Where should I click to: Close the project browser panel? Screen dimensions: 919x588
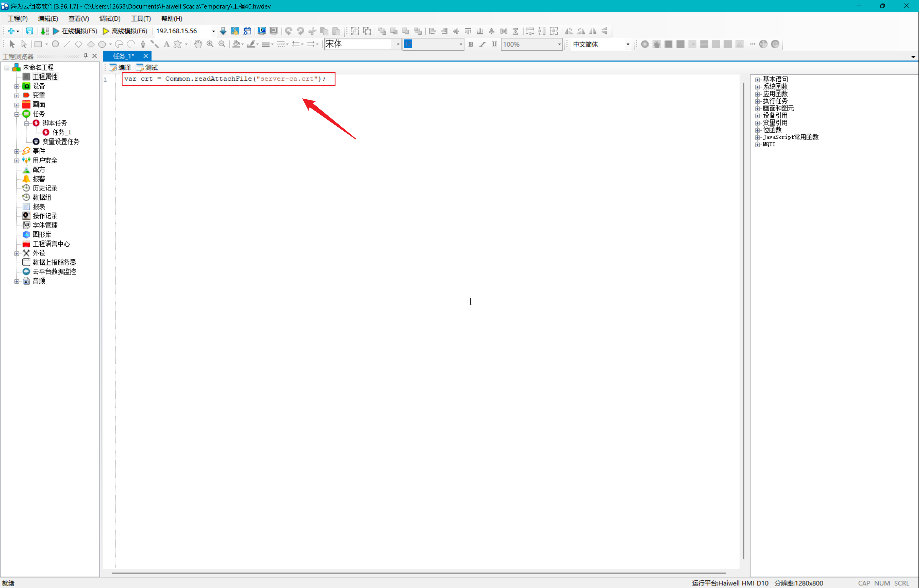click(x=95, y=56)
